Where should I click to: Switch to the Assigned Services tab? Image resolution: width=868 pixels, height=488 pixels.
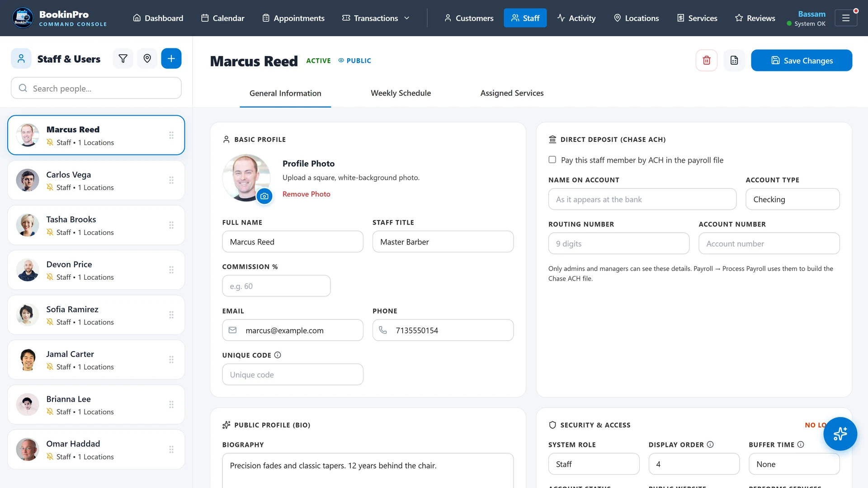(512, 93)
